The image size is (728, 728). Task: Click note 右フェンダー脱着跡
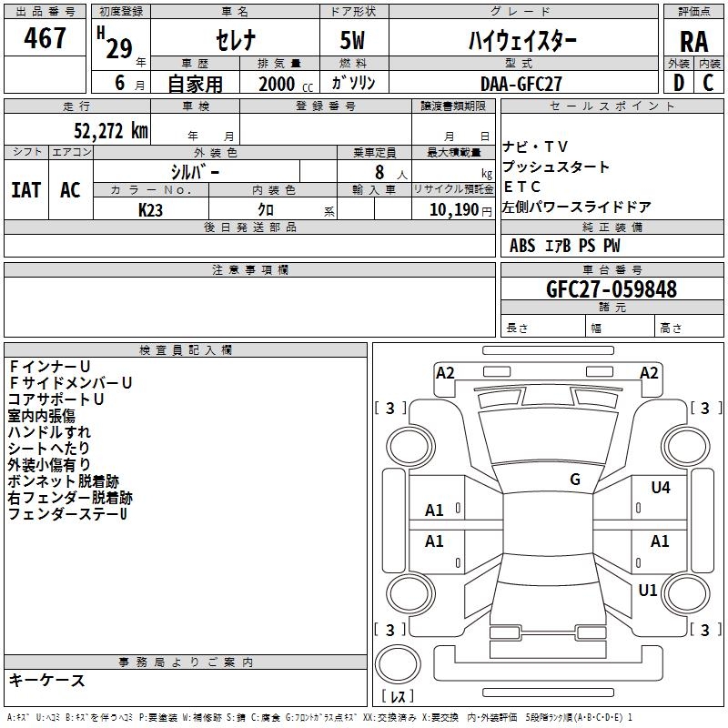(70, 498)
